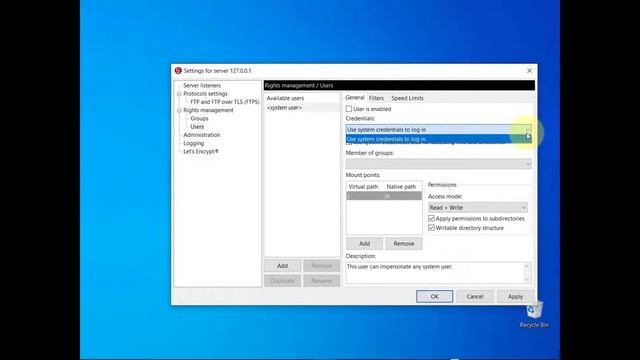Select FTP and FTP over TLS (FTPS)
640x360 pixels.
click(224, 102)
